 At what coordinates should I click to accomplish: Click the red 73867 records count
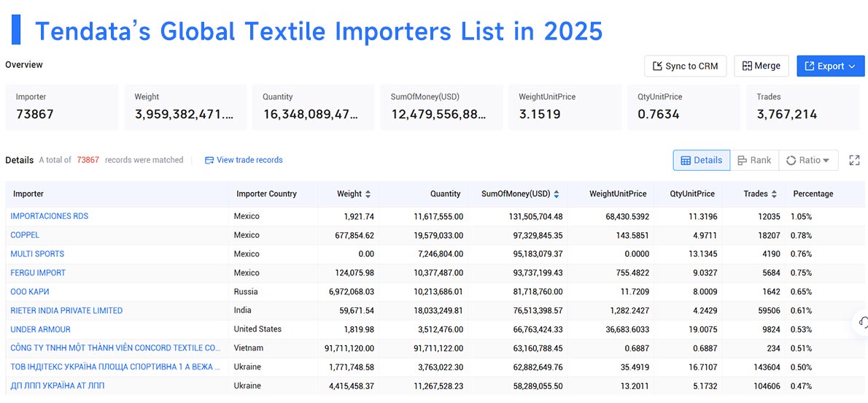coord(88,160)
